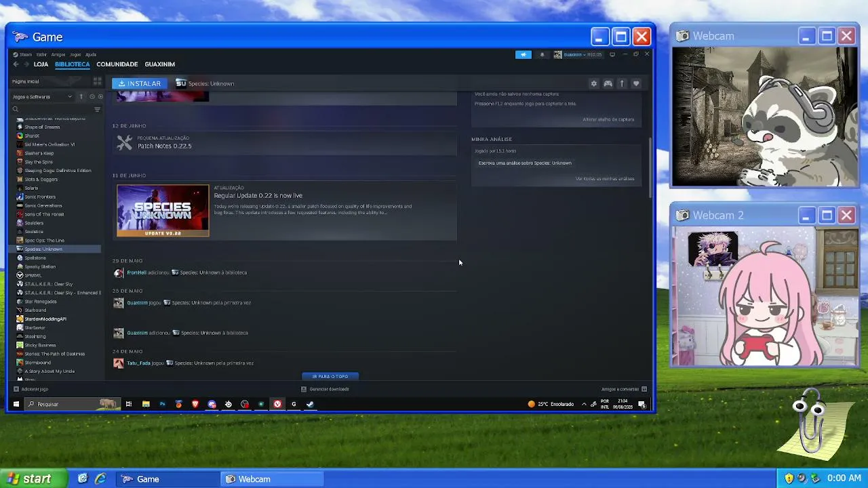The image size is (868, 488).
Task: Click the INSTALAR button
Action: click(x=140, y=83)
